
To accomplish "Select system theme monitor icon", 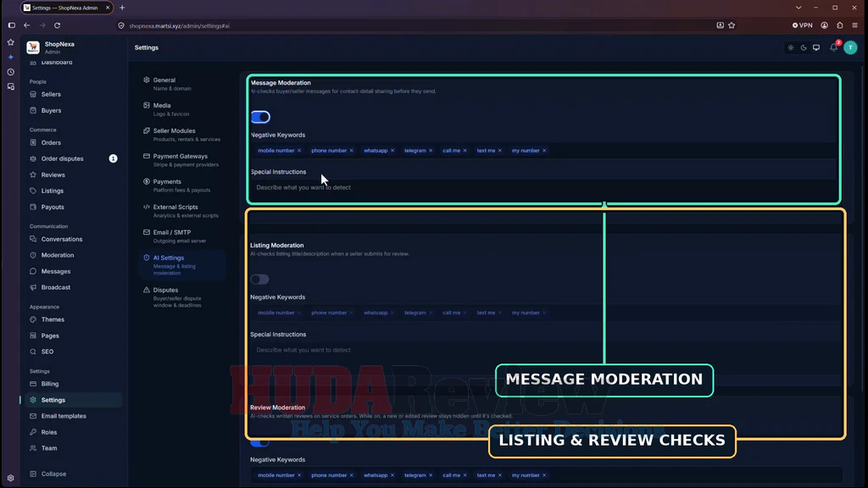I will [x=816, y=47].
